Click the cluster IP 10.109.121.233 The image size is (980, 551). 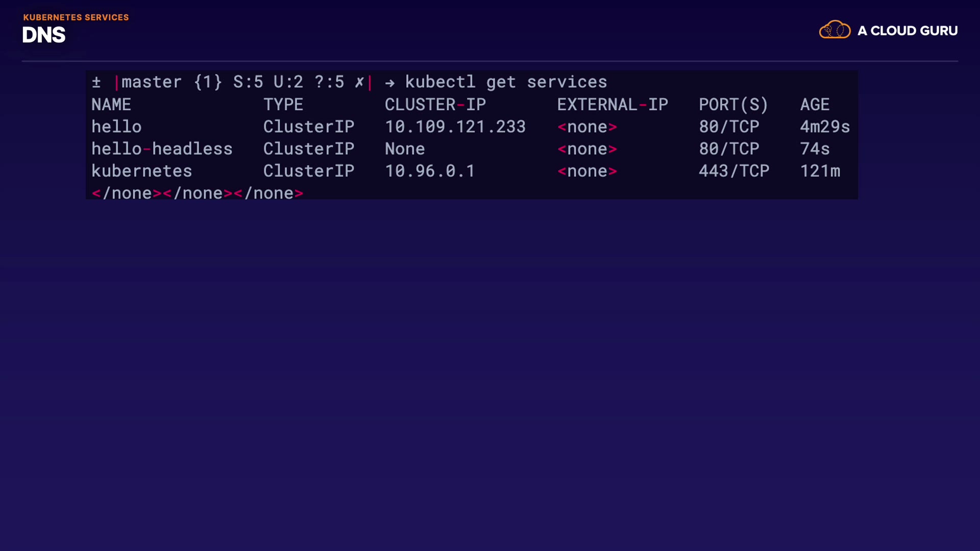455,127
